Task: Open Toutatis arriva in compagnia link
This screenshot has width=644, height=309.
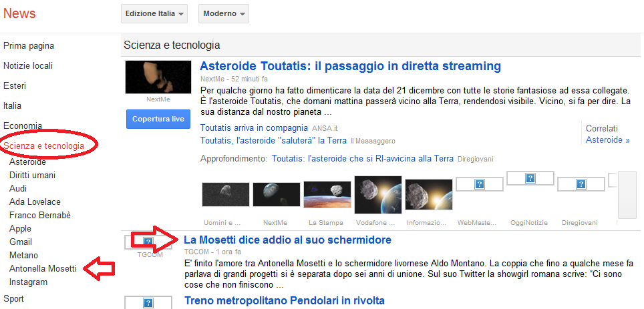Action: (254, 127)
